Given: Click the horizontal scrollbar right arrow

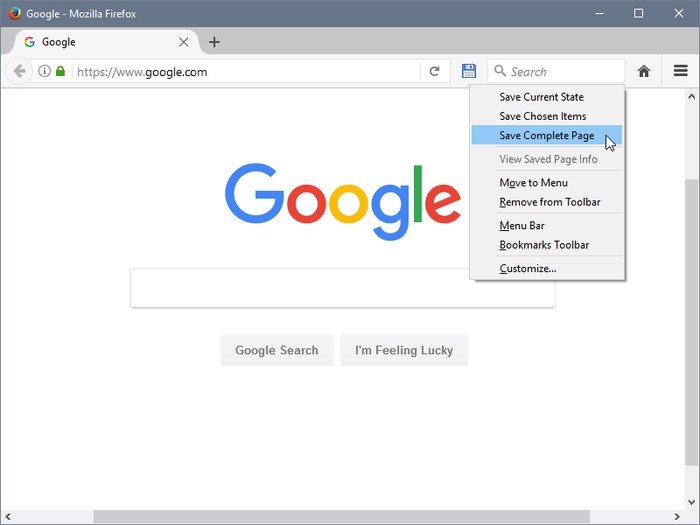Looking at the screenshot, I should tap(677, 517).
